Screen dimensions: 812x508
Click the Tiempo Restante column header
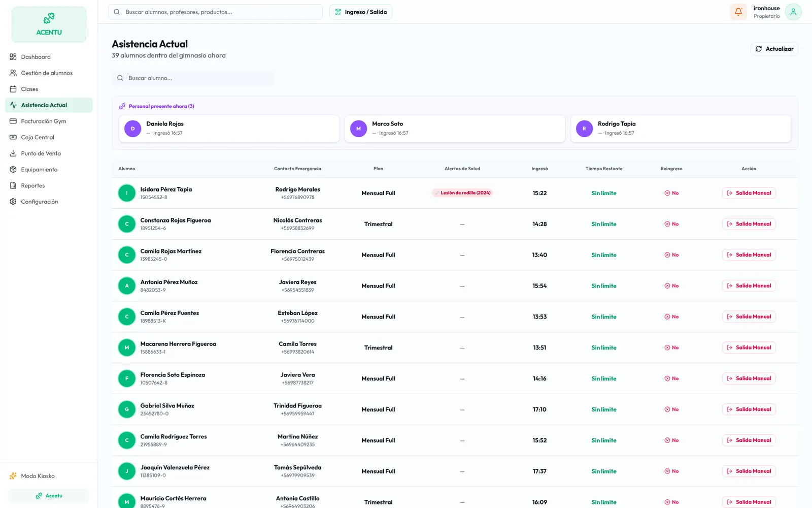(x=604, y=169)
